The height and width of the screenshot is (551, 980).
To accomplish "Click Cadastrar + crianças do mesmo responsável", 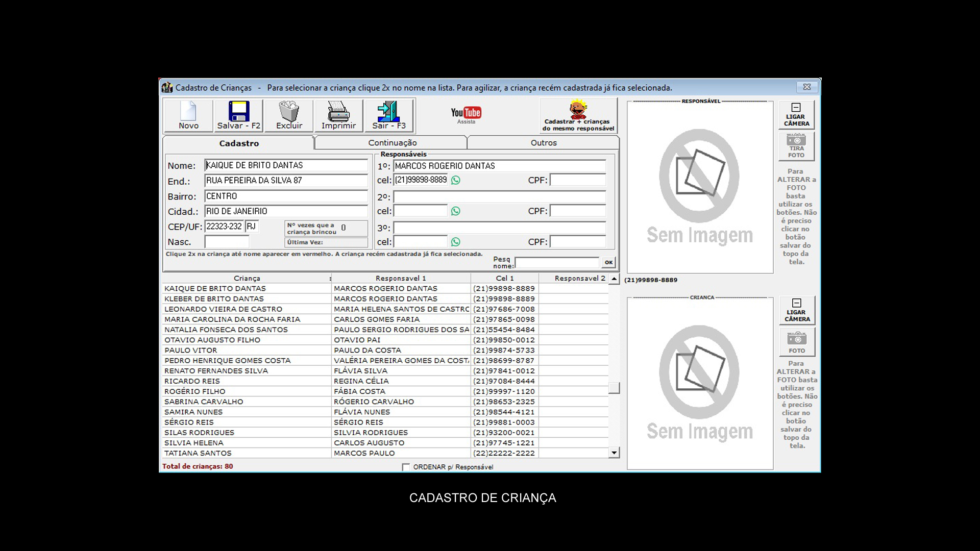I will tap(578, 116).
